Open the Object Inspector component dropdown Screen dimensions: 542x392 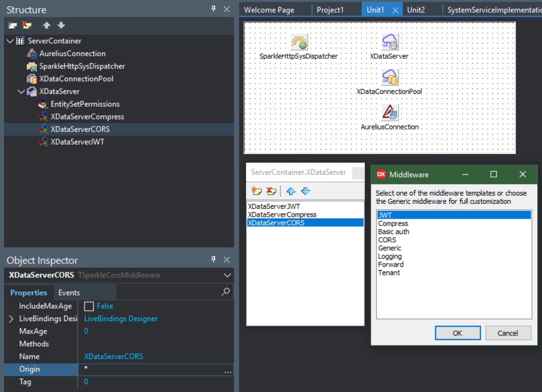pyautogui.click(x=227, y=275)
